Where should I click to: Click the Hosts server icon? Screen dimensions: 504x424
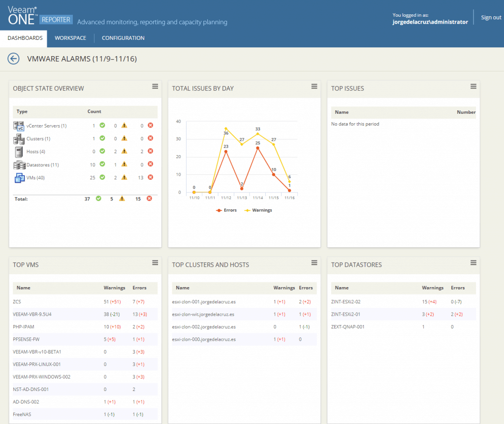[19, 152]
